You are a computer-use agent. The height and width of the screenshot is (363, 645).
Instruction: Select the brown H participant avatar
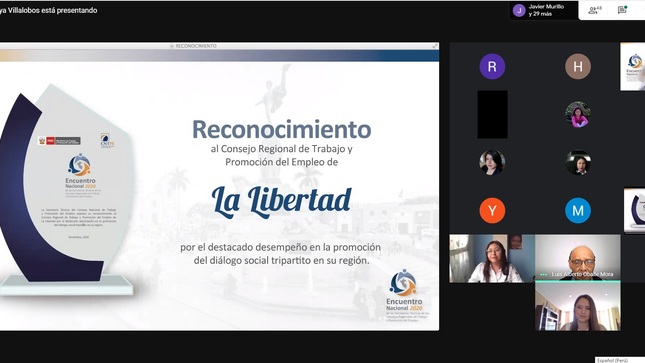click(x=578, y=66)
